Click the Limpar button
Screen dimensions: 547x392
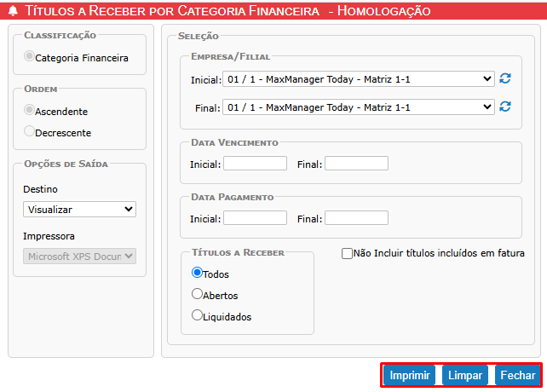pos(464,375)
